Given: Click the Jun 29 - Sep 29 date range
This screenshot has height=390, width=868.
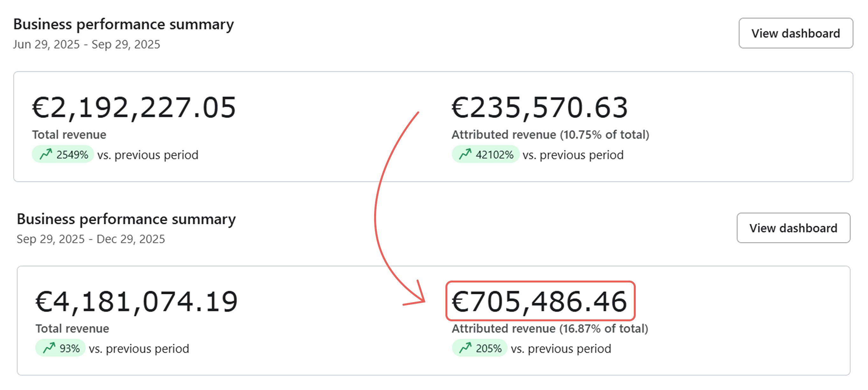Looking at the screenshot, I should coord(87,44).
